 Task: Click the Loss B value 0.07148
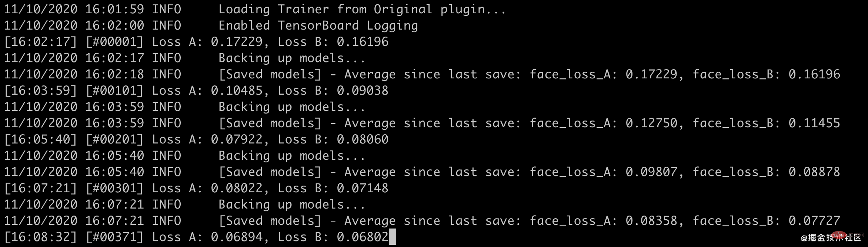coord(363,188)
